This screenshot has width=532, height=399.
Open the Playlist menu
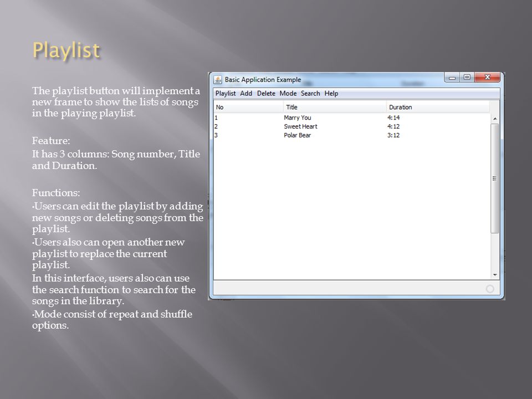[226, 93]
